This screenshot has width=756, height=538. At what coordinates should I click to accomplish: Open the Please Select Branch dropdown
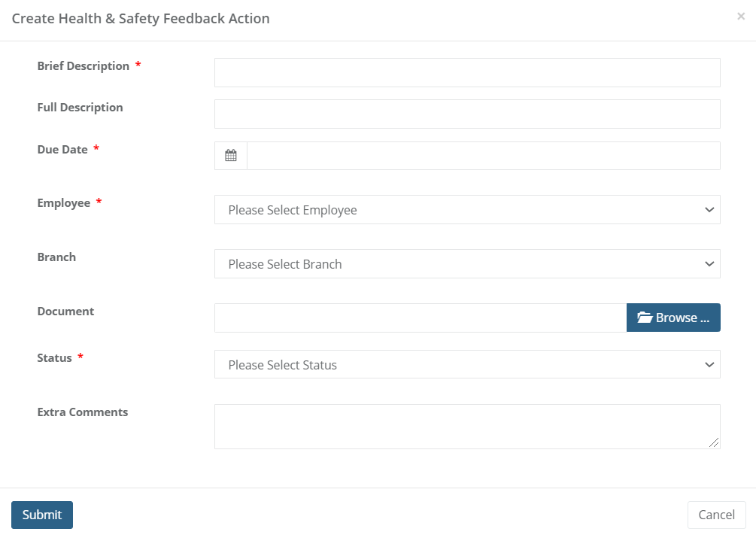click(466, 264)
